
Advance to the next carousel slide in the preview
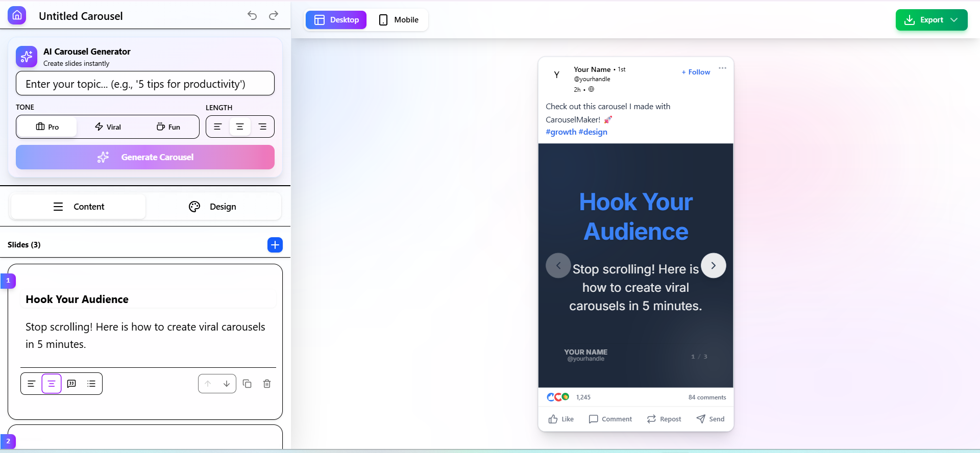714,265
